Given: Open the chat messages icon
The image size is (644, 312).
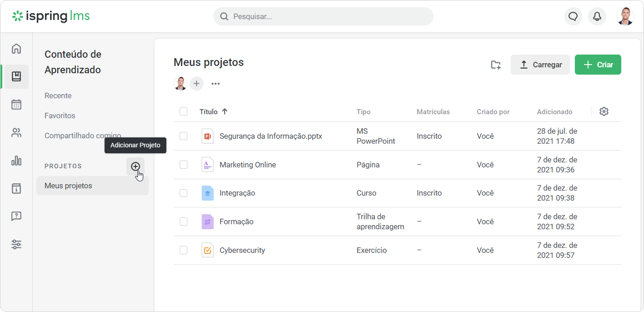Looking at the screenshot, I should [573, 16].
